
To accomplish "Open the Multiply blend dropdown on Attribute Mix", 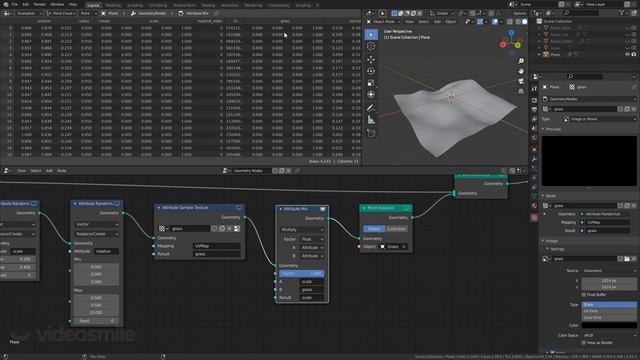I will pyautogui.click(x=302, y=229).
